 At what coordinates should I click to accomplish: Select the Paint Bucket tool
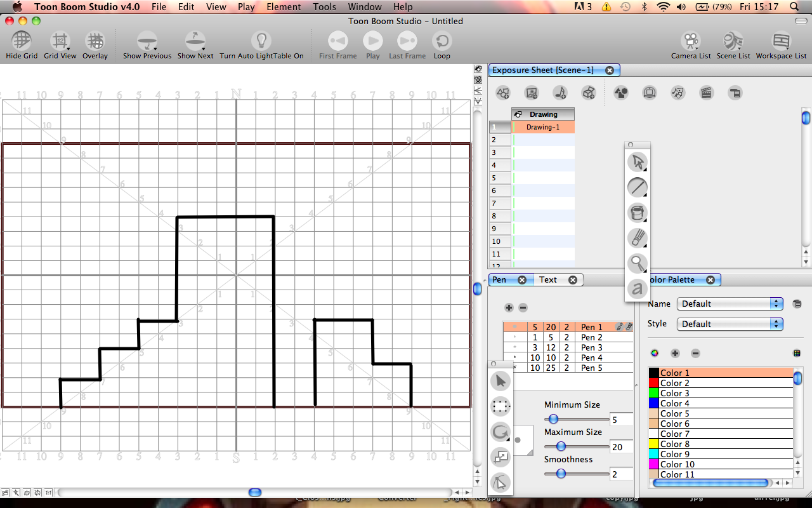click(x=637, y=213)
